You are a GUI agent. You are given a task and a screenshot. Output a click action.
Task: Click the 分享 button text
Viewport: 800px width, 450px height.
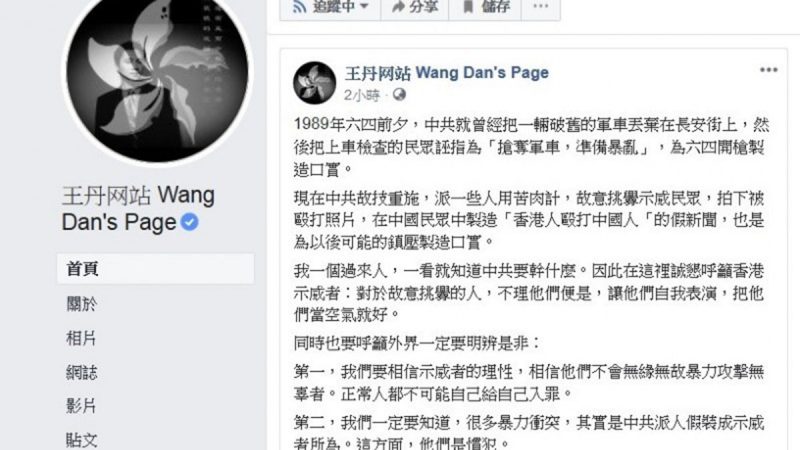point(423,7)
